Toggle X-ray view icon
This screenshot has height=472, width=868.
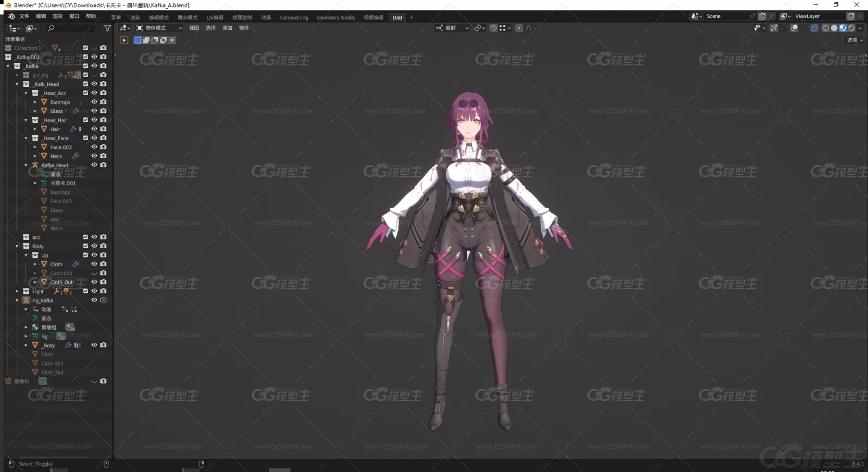coord(814,28)
